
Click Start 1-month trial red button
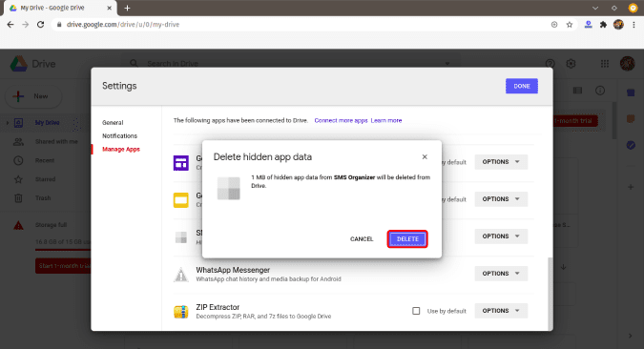63,266
